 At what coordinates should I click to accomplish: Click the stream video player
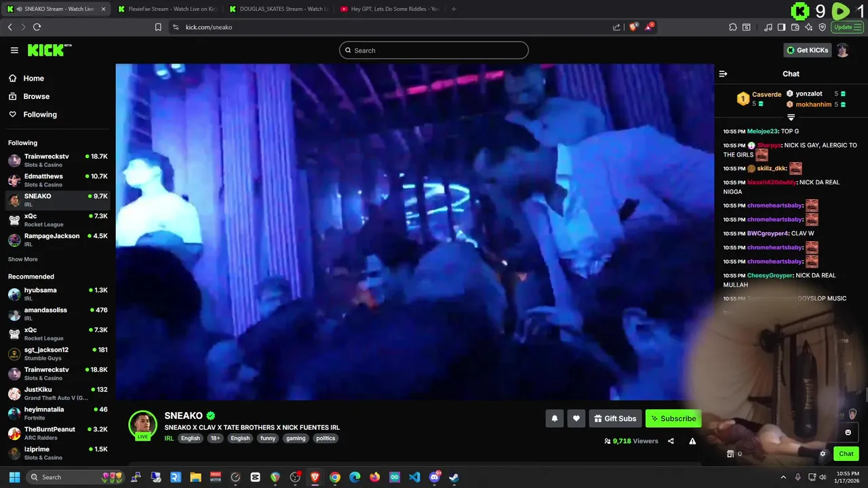click(415, 232)
